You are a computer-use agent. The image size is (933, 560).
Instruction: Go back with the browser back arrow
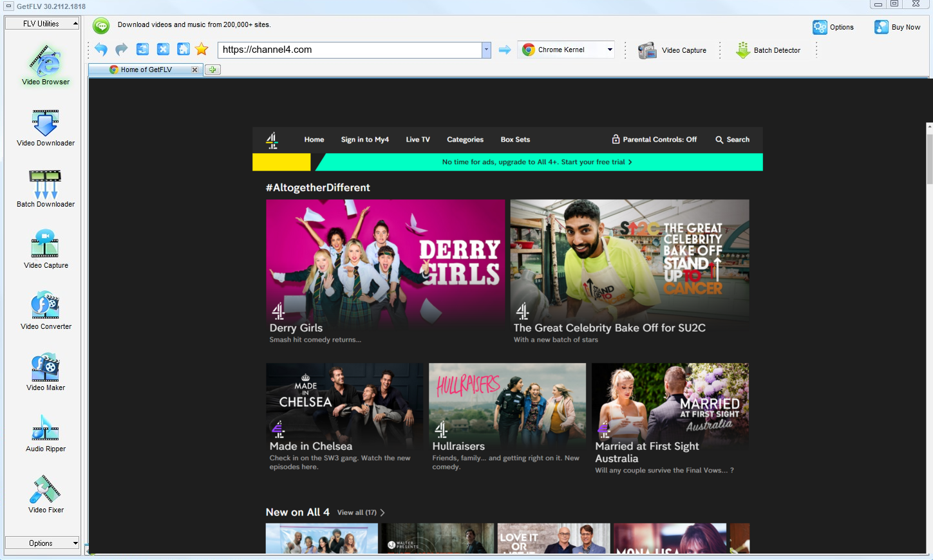(101, 50)
